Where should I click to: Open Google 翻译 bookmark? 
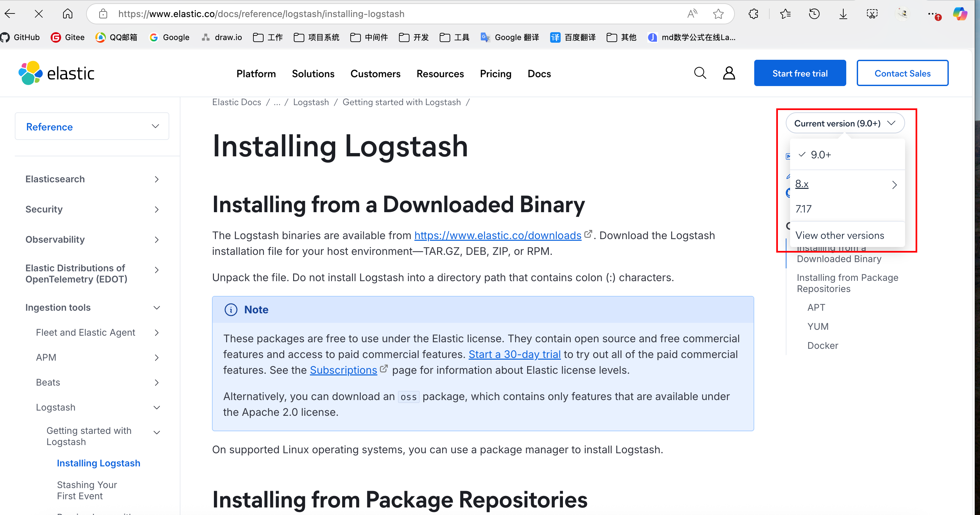[510, 37]
